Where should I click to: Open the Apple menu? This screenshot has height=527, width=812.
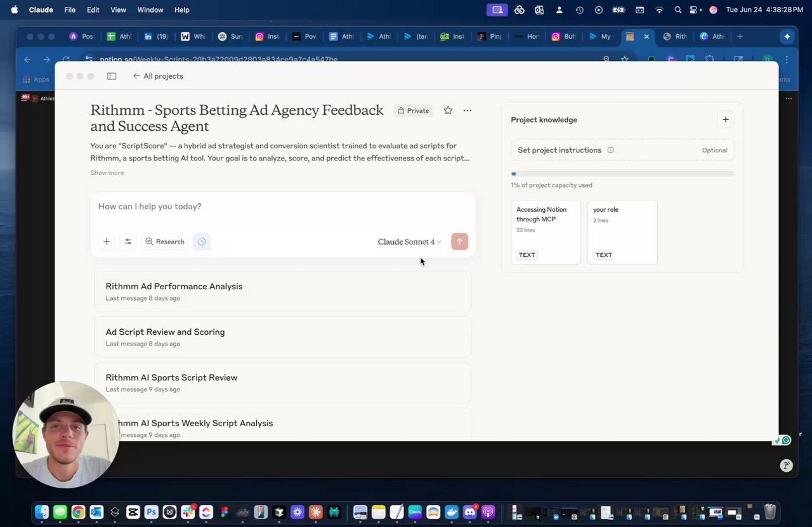pos(14,10)
